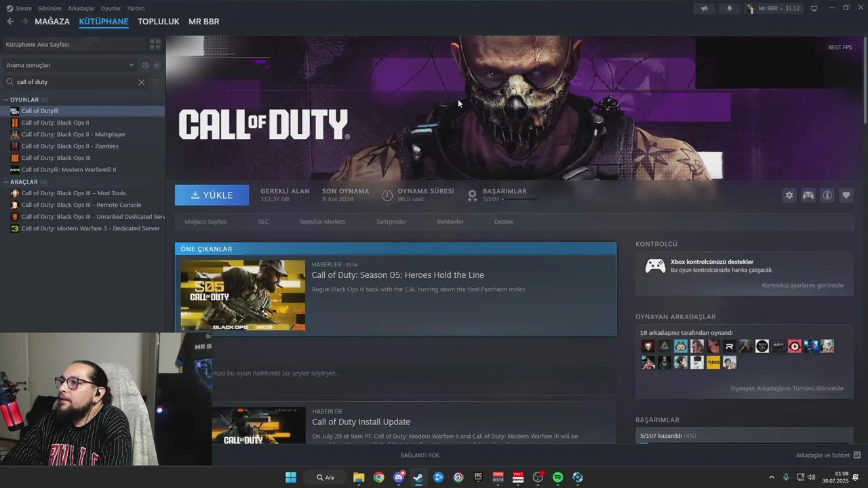Screen dimensions: 868x488
Task: Open the Oyunlar menu
Action: pyautogui.click(x=111, y=8)
